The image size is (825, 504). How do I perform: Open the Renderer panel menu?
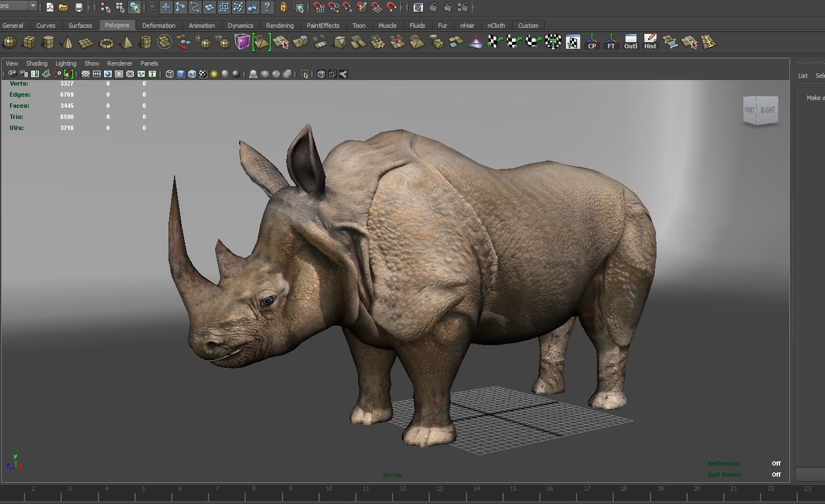pos(120,63)
